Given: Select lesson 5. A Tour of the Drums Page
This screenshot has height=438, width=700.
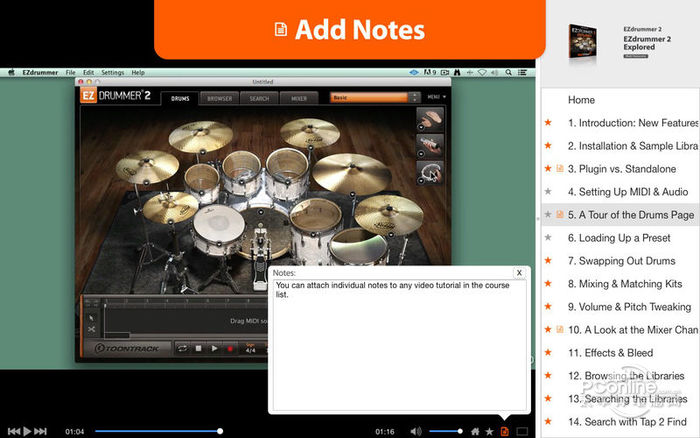Looking at the screenshot, I should coord(631,215).
